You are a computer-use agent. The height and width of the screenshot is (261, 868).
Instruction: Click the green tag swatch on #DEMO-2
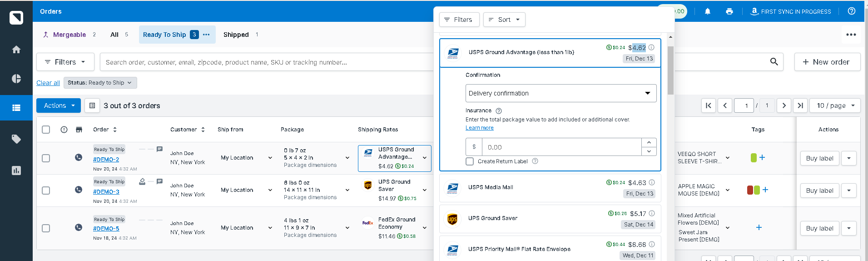[754, 158]
